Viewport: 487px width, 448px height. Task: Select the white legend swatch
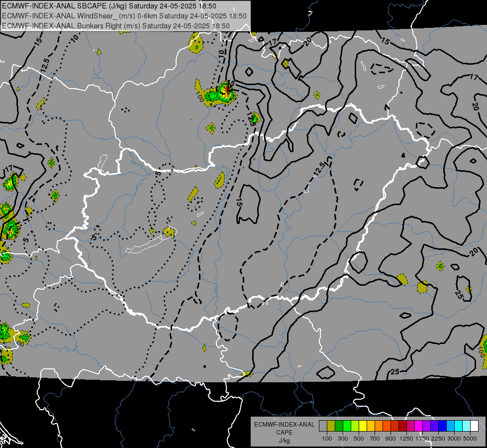(x=474, y=426)
